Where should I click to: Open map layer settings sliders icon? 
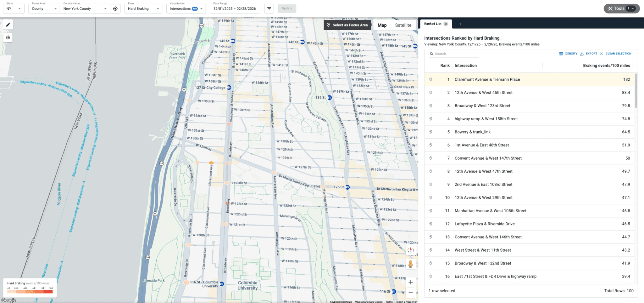8,37
